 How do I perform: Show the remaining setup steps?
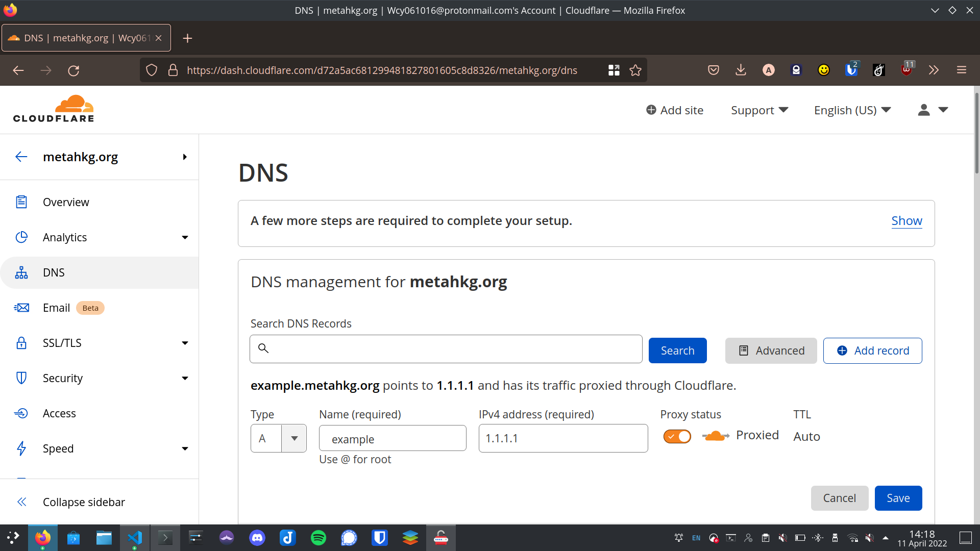click(x=907, y=221)
